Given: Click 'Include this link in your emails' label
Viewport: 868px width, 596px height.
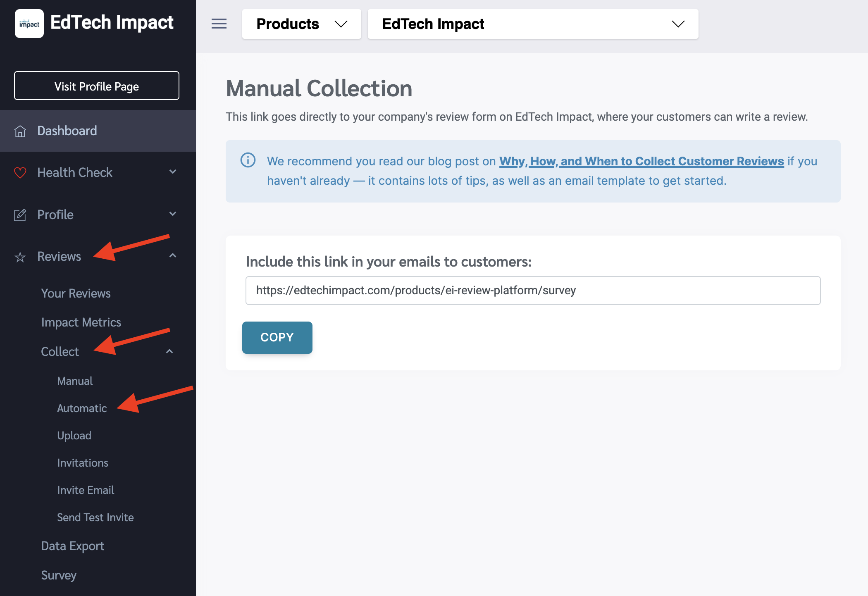Looking at the screenshot, I should click(389, 262).
